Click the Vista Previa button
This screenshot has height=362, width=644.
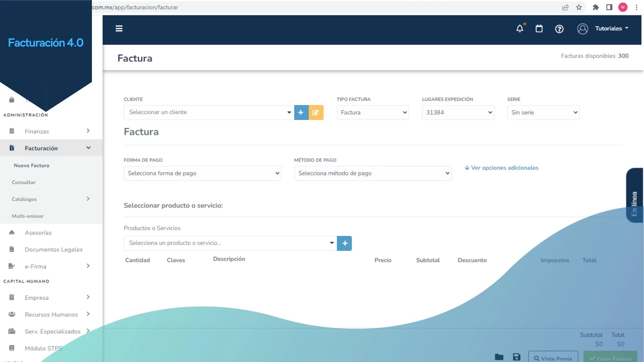[x=553, y=358]
